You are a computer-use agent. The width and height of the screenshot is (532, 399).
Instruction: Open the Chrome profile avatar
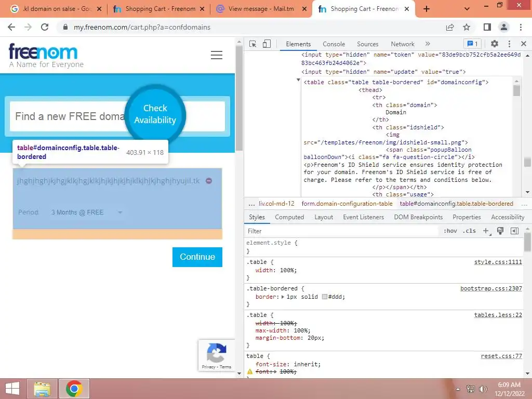click(504, 27)
